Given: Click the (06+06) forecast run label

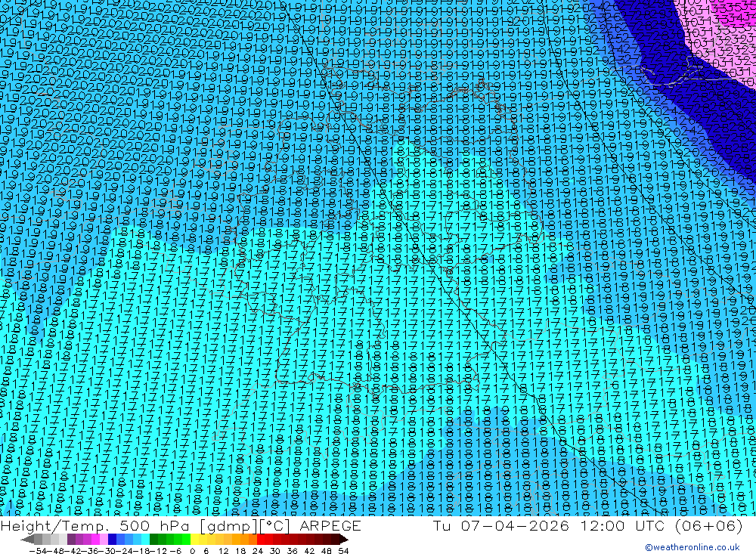Looking at the screenshot, I should tap(708, 525).
